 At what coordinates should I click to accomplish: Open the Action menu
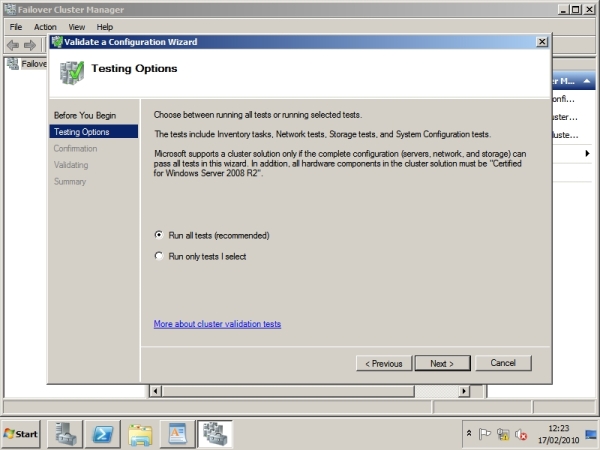(x=45, y=27)
